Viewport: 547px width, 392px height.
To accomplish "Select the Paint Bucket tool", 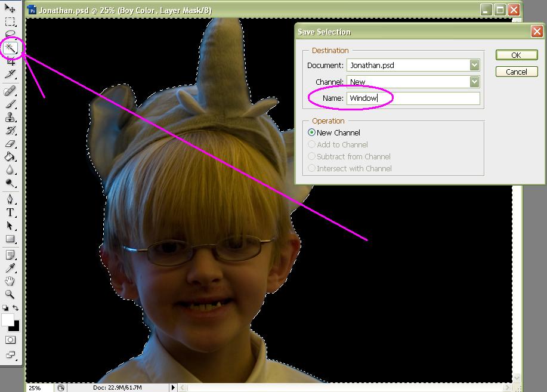I will 10,157.
